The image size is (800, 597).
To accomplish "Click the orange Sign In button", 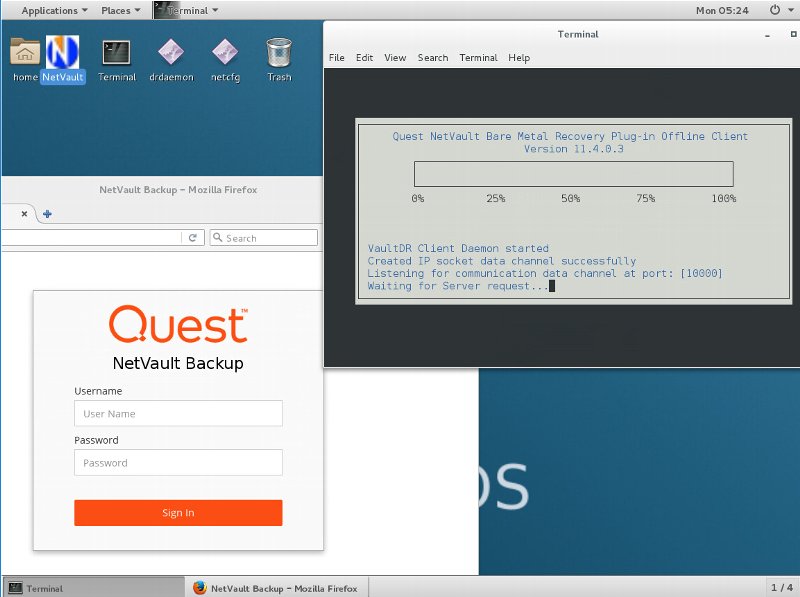I will [x=178, y=513].
